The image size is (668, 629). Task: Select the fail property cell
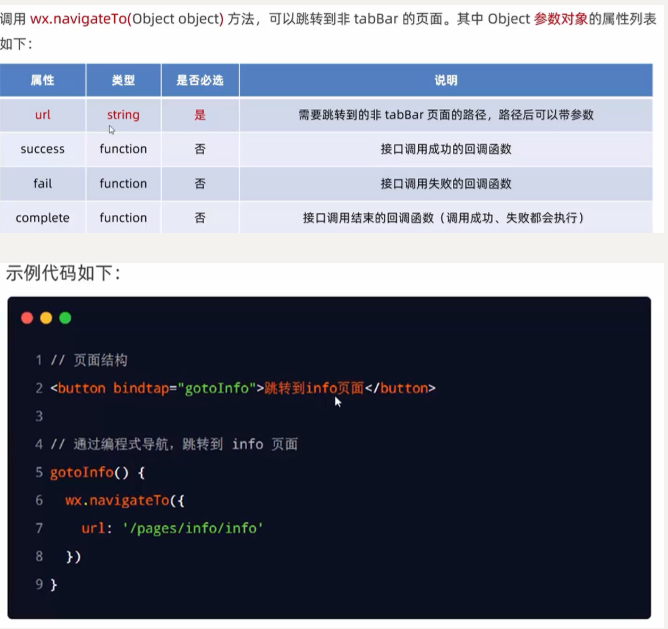pyautogui.click(x=43, y=183)
